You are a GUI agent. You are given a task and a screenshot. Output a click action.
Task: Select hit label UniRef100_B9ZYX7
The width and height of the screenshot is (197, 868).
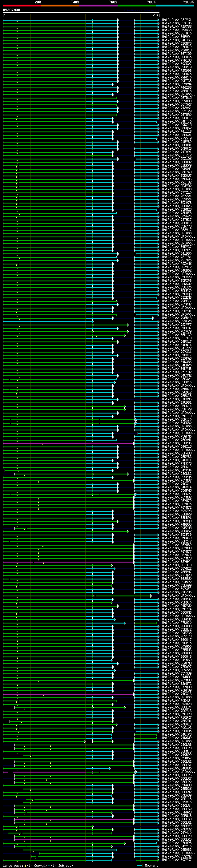(x=177, y=860)
